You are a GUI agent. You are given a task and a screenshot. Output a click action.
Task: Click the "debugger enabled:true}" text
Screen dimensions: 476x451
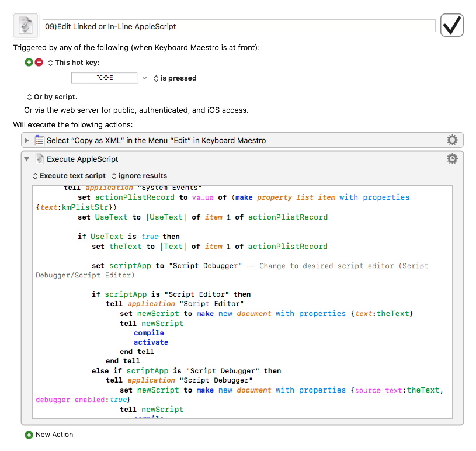coord(83,400)
